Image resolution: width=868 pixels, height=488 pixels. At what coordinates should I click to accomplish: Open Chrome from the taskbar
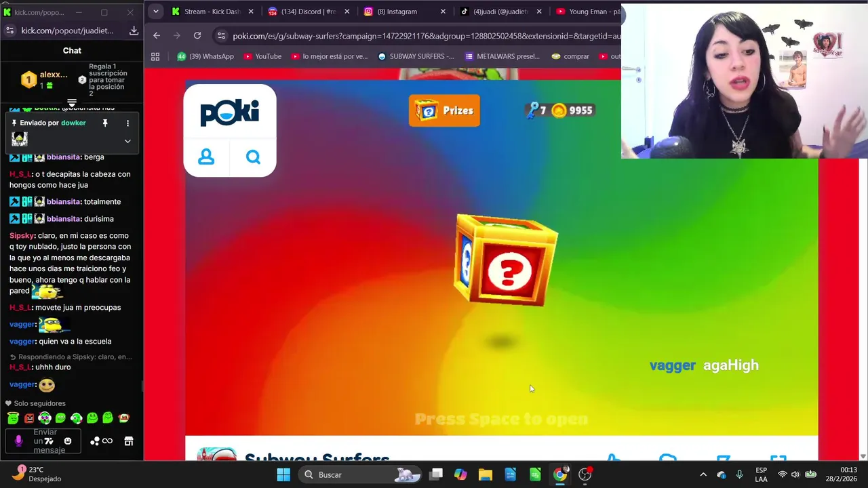(560, 474)
